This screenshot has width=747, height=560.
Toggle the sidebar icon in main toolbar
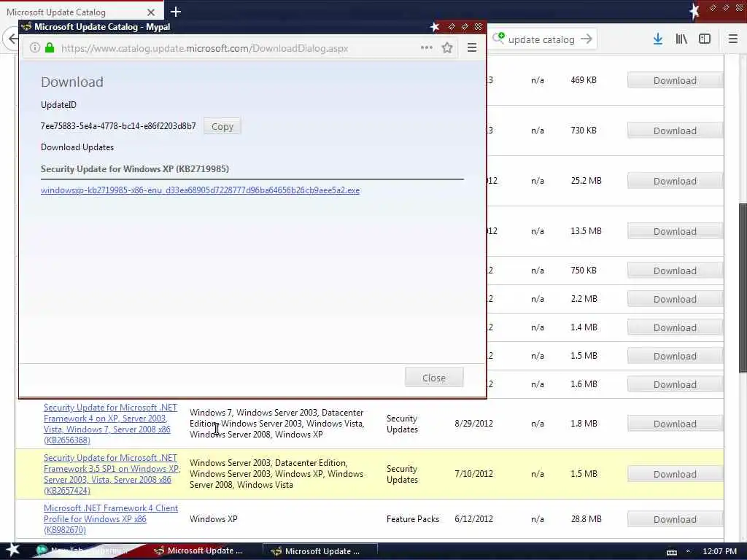click(705, 39)
